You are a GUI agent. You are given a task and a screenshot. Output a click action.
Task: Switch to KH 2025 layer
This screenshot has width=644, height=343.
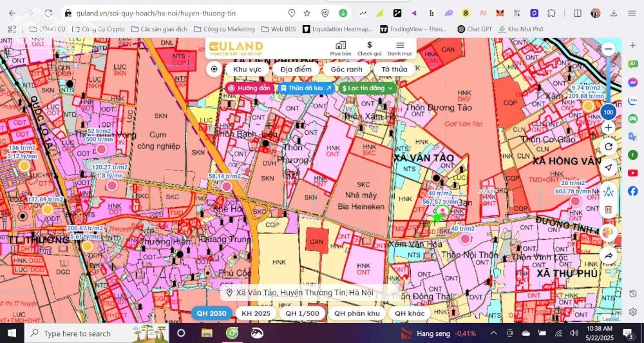[x=256, y=313]
